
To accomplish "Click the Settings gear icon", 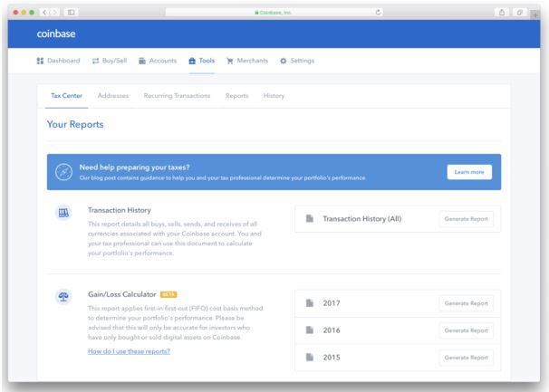I will (284, 61).
